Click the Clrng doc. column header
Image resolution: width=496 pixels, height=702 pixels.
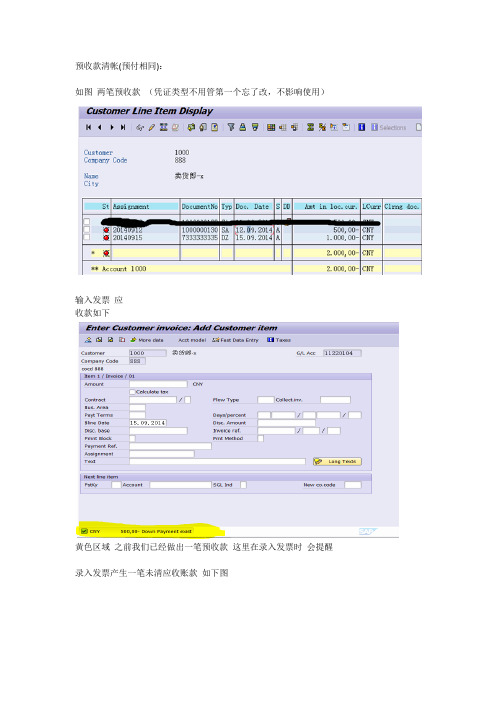(402, 206)
